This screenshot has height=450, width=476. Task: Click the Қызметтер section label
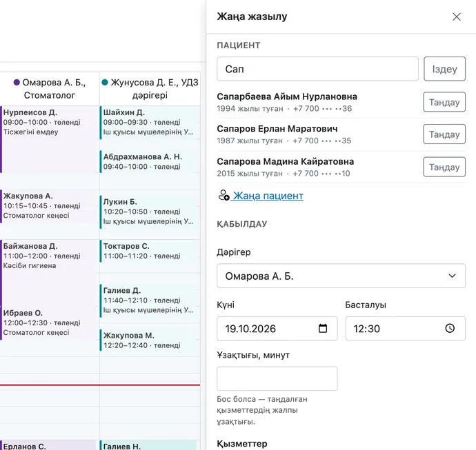click(242, 444)
